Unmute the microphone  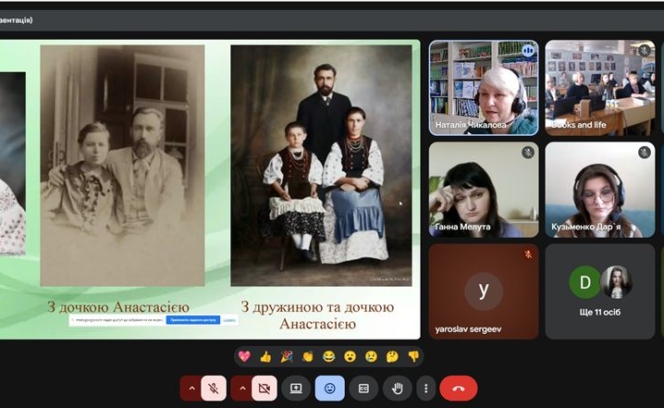coord(213,388)
